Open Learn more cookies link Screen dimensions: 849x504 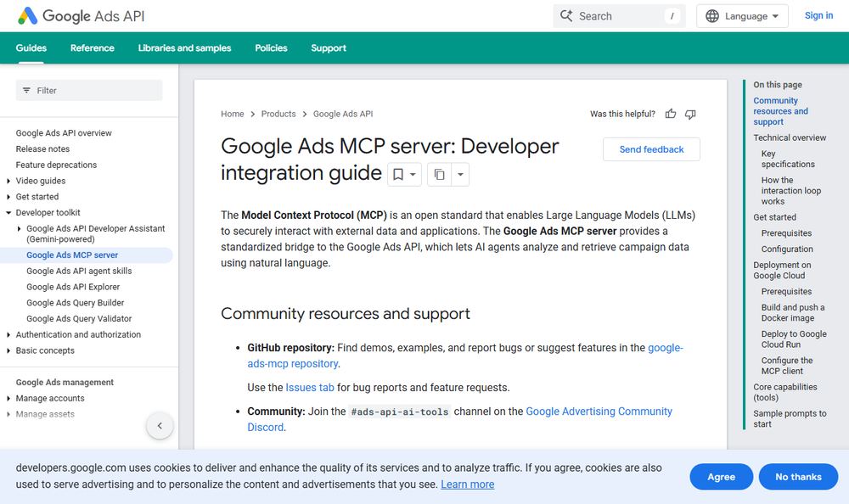[x=467, y=484]
